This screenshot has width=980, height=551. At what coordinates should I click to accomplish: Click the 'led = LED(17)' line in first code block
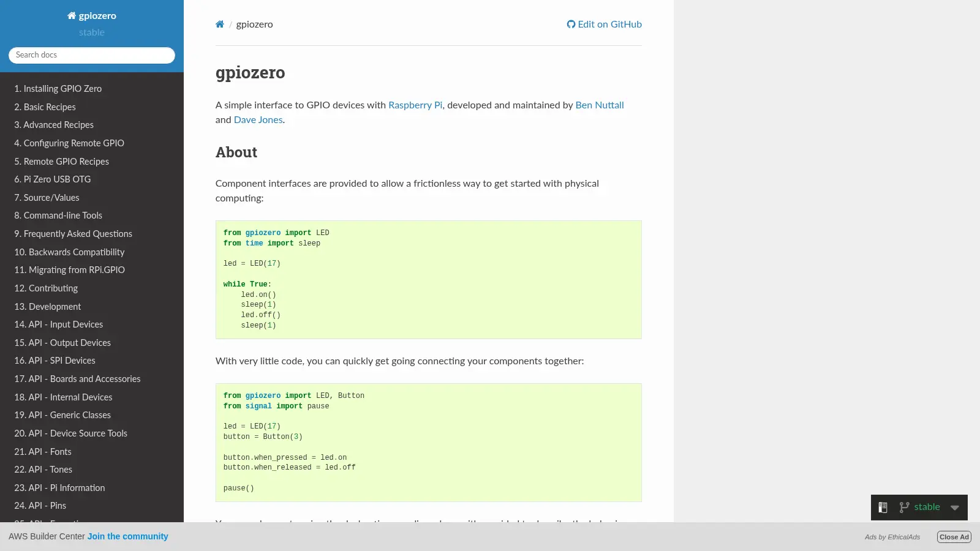(252, 264)
